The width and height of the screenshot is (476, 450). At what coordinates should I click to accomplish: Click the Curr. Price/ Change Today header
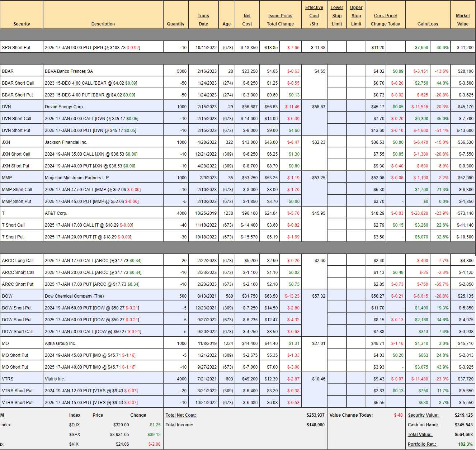385,20
